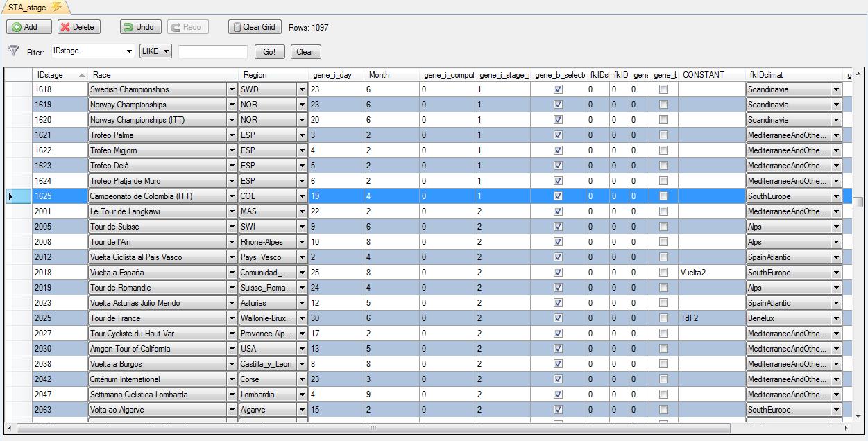
Task: Click the row selector arrow for row 1625
Action: tap(10, 196)
